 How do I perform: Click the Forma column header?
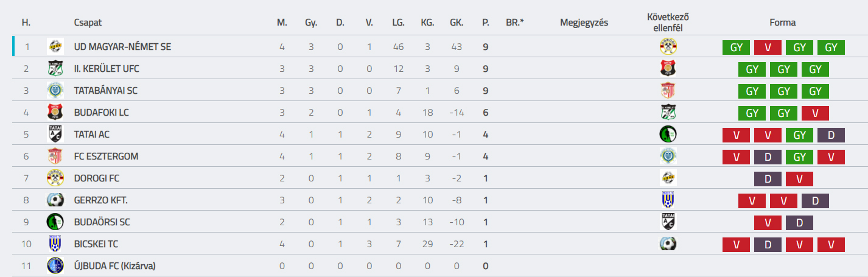point(782,23)
